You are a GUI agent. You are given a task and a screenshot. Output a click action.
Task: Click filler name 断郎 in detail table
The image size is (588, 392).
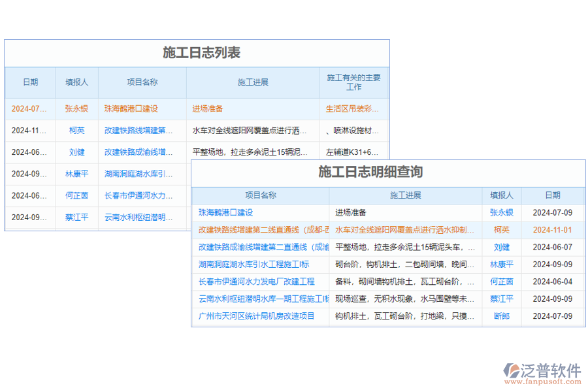coord(501,317)
